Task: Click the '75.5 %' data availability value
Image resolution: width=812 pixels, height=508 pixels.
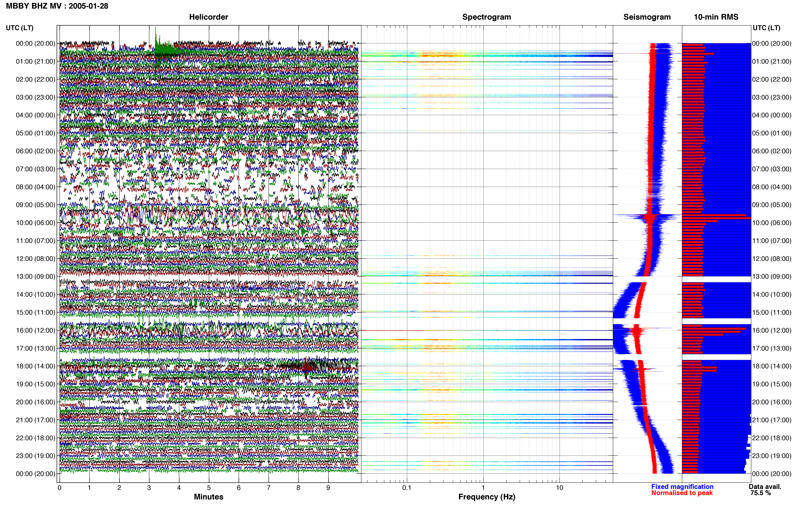Action: click(x=761, y=493)
